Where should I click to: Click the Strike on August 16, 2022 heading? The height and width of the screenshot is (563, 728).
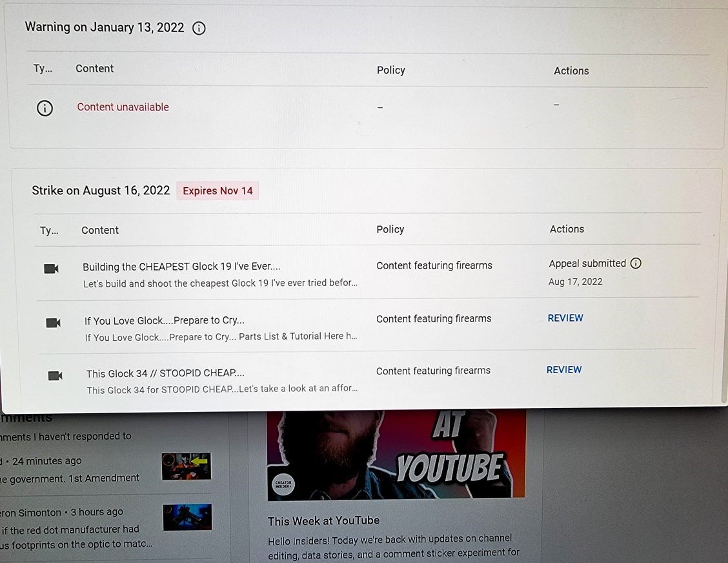[x=101, y=190]
